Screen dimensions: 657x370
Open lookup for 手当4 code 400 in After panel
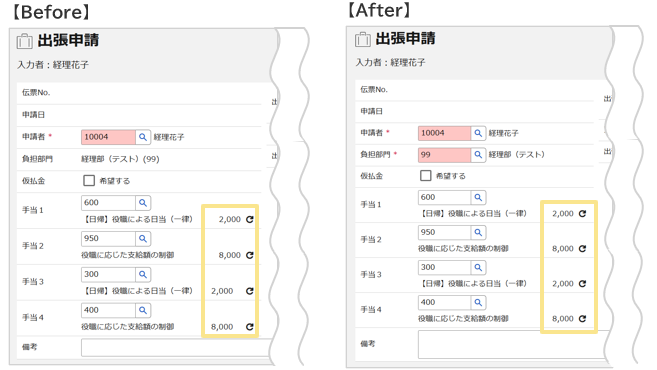pos(478,302)
